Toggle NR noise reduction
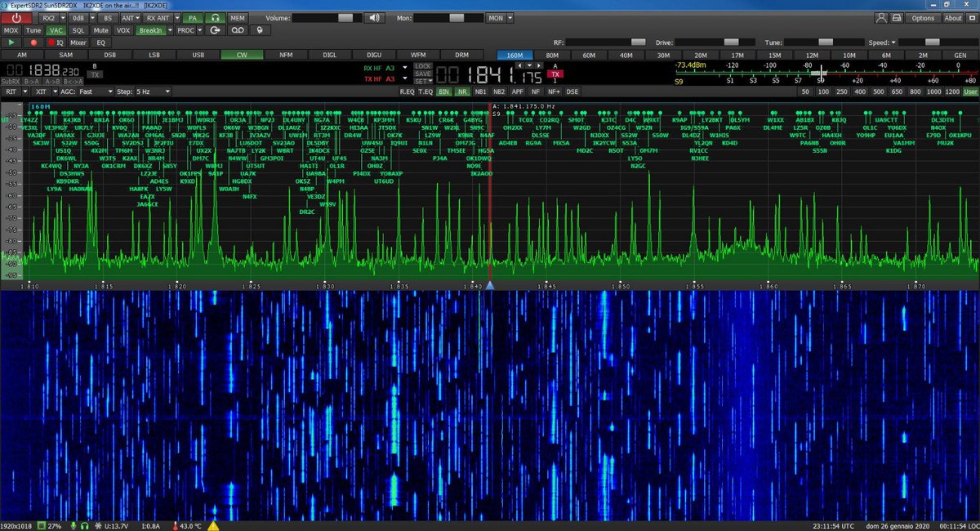Screen dimensions: 980x531 (463, 91)
